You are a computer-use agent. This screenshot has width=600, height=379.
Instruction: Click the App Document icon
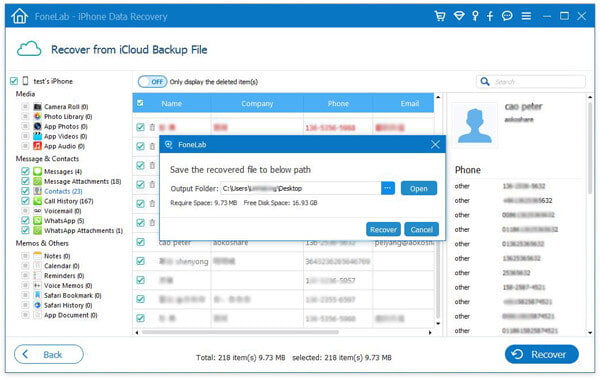click(x=38, y=315)
